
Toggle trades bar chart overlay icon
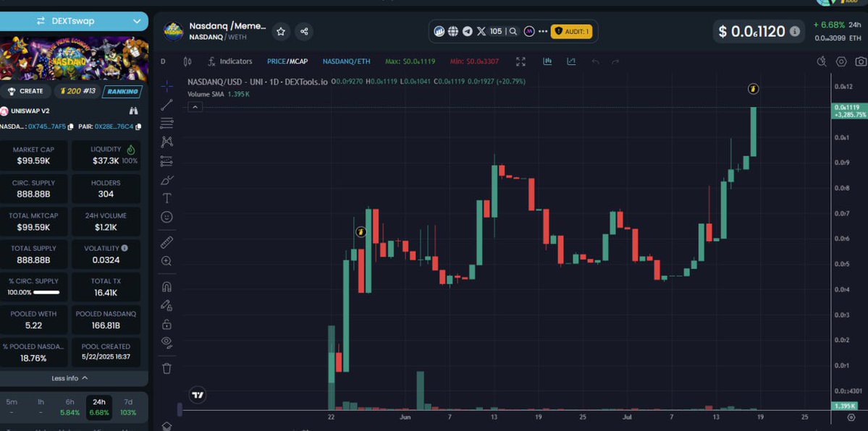[x=547, y=61]
